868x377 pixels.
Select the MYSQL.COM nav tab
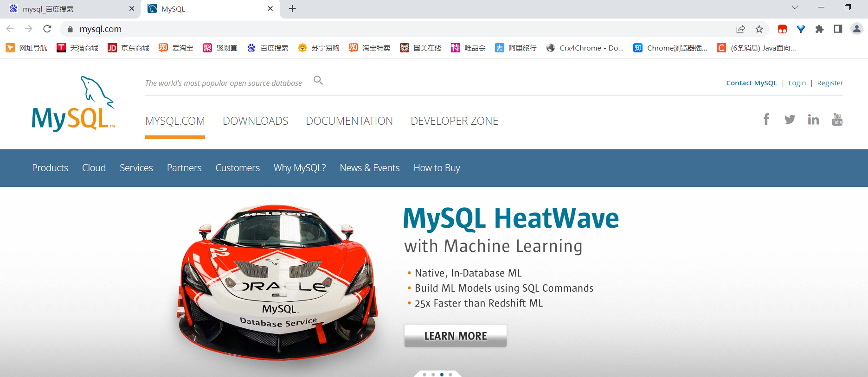click(175, 121)
